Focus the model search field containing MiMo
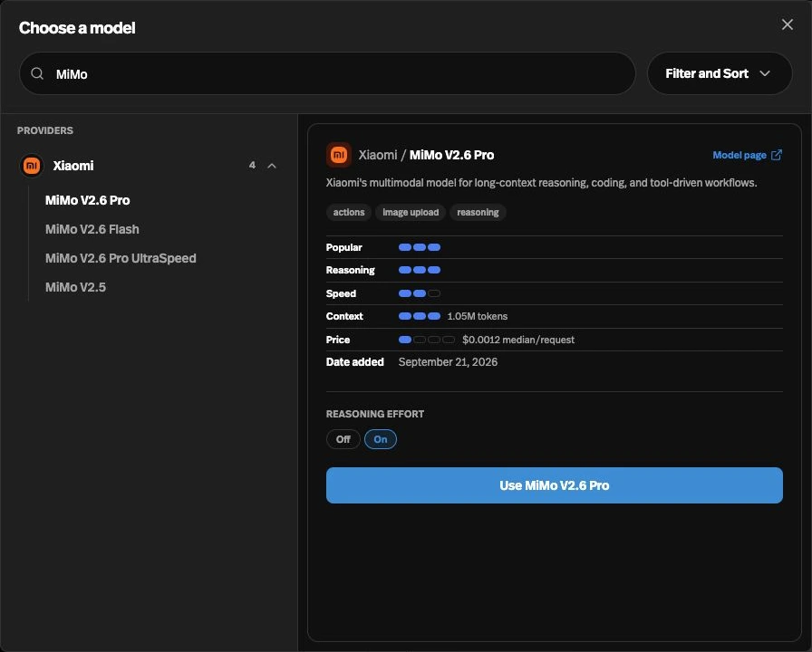Image resolution: width=812 pixels, height=652 pixels. 327,73
